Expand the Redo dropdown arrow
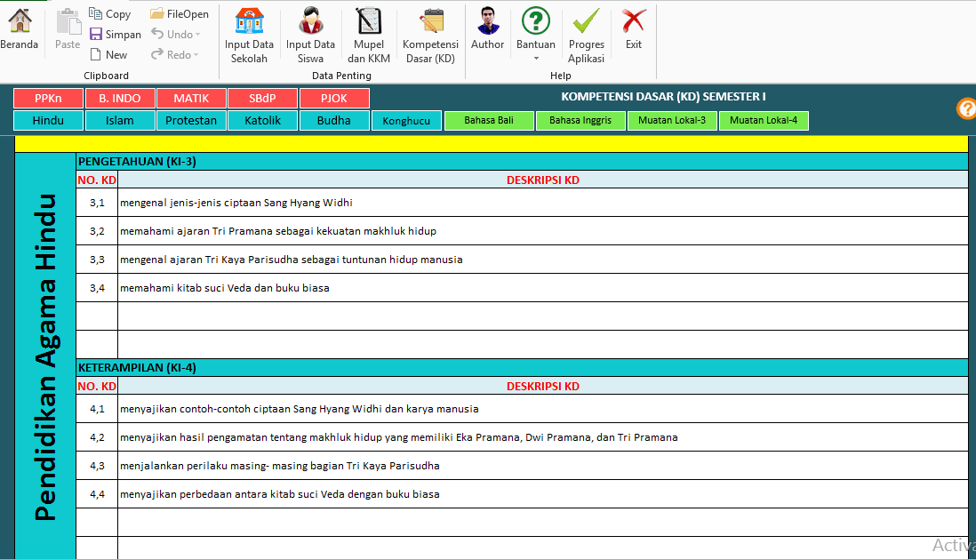Viewport: 976px width, 560px height. [196, 55]
